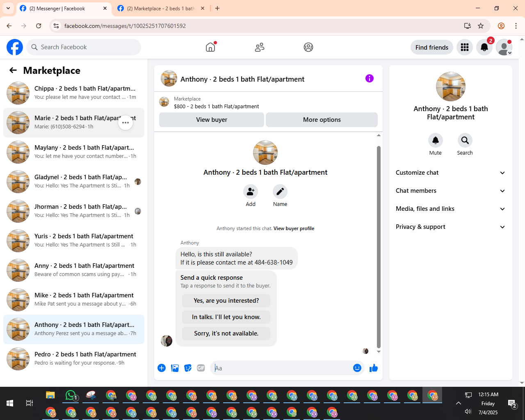525x420 pixels.
Task: Send quick reply 'Sorry, it's not available.'
Action: click(x=226, y=333)
